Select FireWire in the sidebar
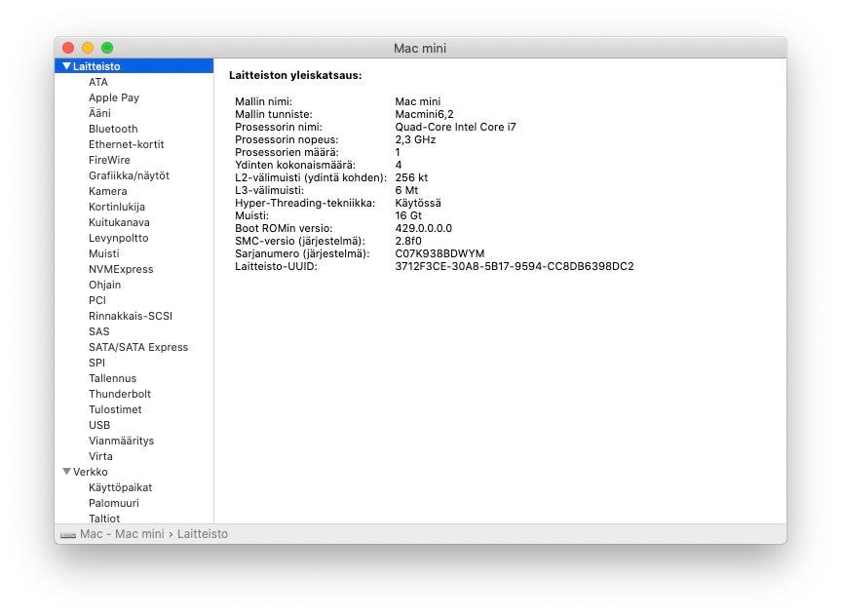This screenshot has width=841, height=616. coord(109,160)
